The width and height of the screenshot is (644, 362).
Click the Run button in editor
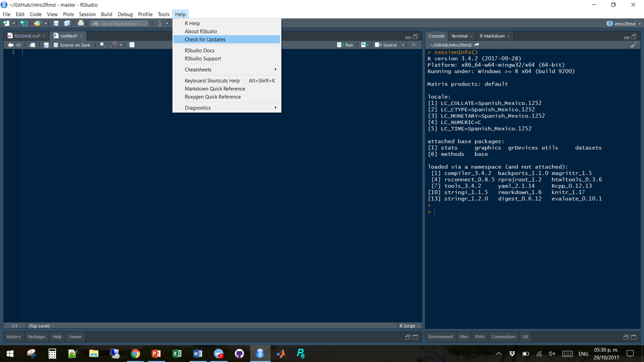(x=345, y=45)
